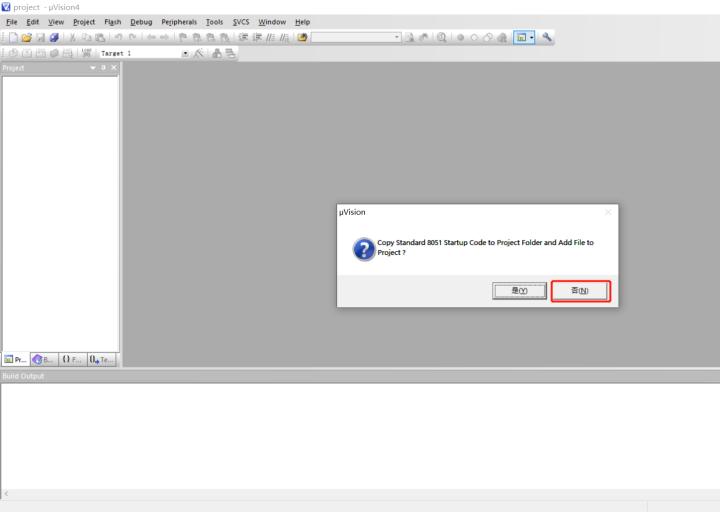Screen dimensions: 720x512
Task: Open the Window menu
Action: 272,22
